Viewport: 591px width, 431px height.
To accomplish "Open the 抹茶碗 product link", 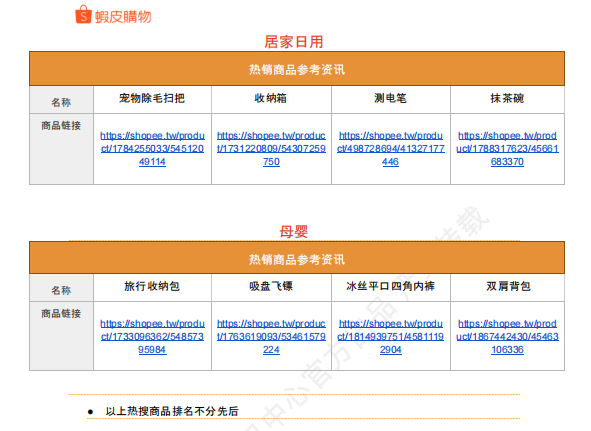I will click(x=507, y=149).
